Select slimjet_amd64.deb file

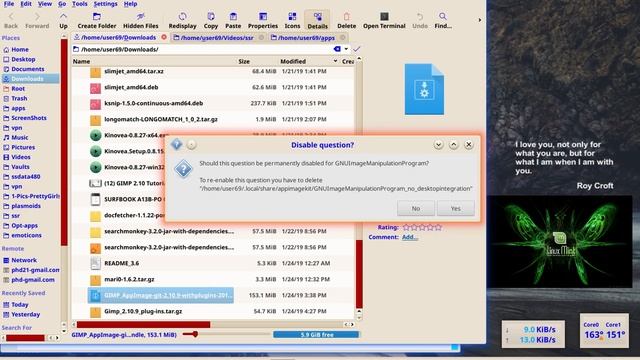pyautogui.click(x=131, y=87)
